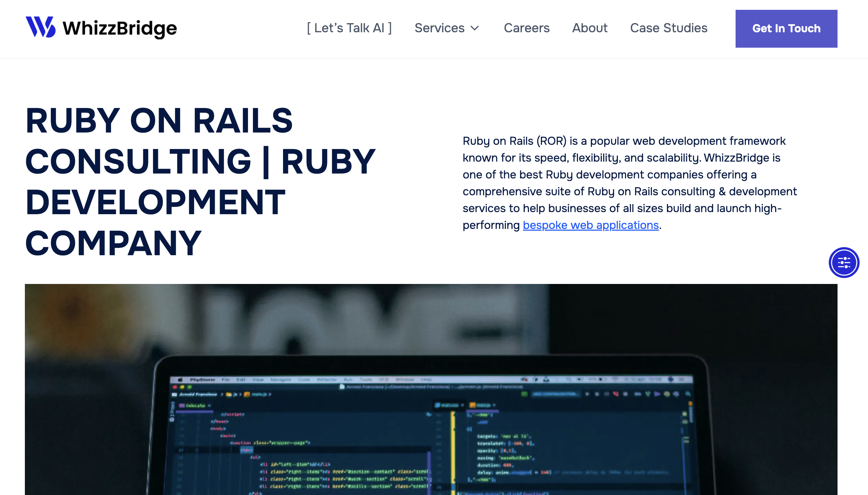
Task: Click the WhizzBridge logo icon
Action: coord(41,27)
